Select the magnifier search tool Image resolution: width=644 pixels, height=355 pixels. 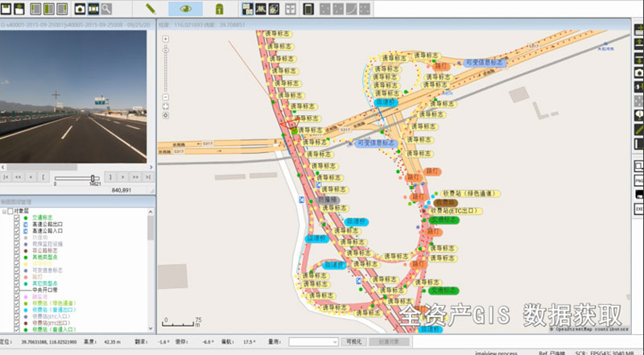105,9
